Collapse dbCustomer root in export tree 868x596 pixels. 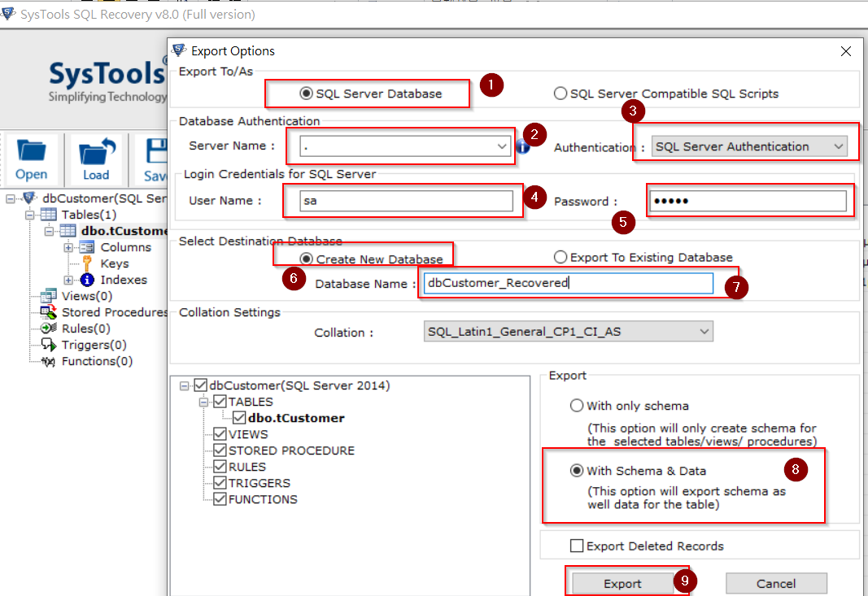185,385
